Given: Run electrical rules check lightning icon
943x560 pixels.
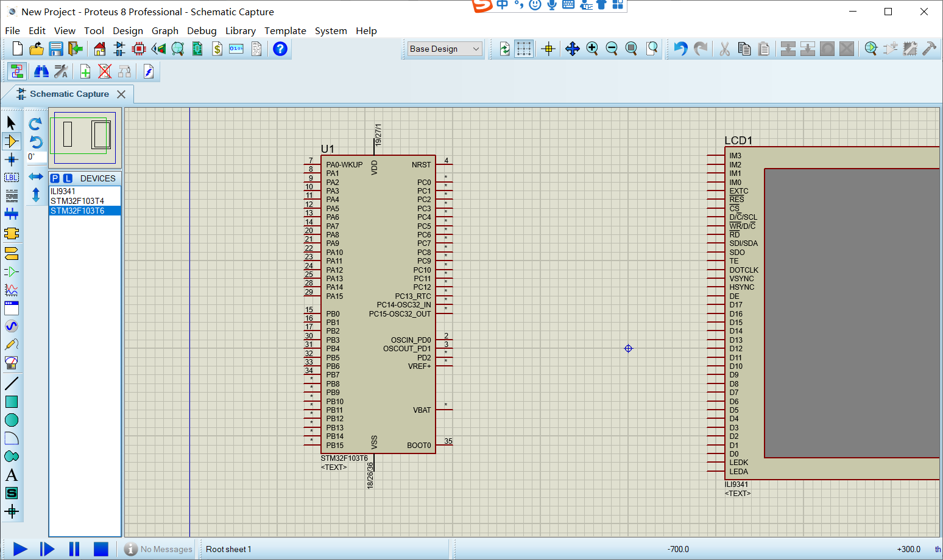Looking at the screenshot, I should click(x=149, y=72).
